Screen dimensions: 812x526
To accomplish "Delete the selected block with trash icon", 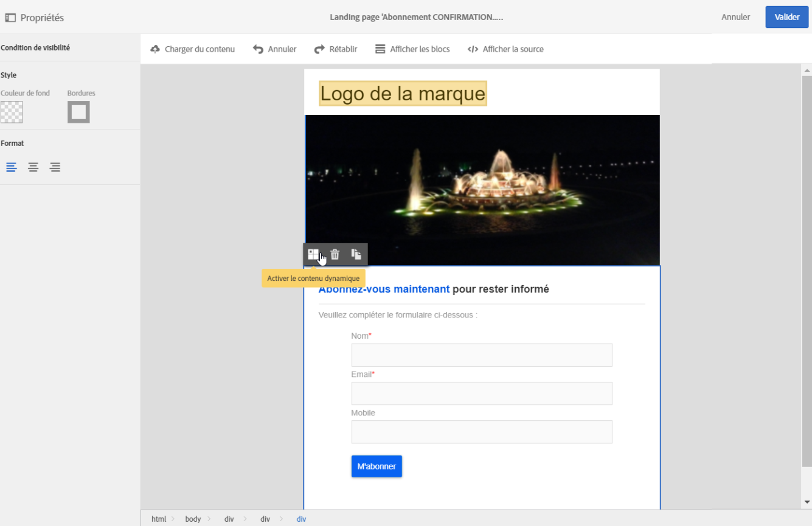I will 335,254.
